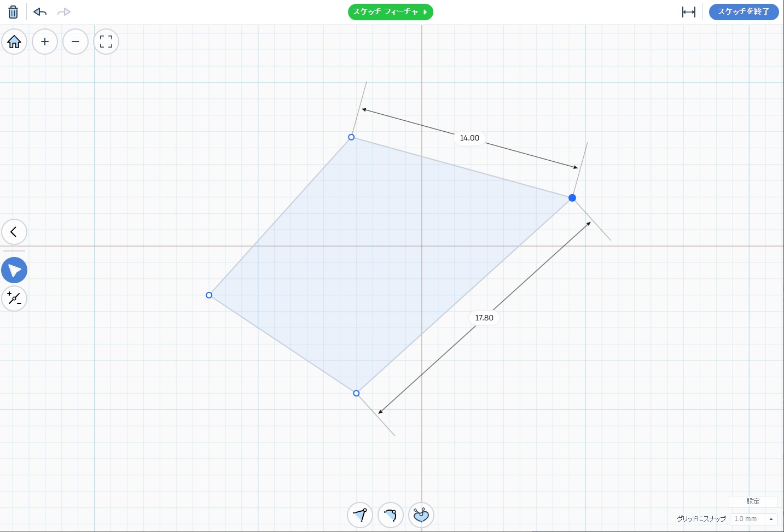Open the スケッチ フィーチャ menu
This screenshot has width=784, height=532.
click(x=391, y=11)
